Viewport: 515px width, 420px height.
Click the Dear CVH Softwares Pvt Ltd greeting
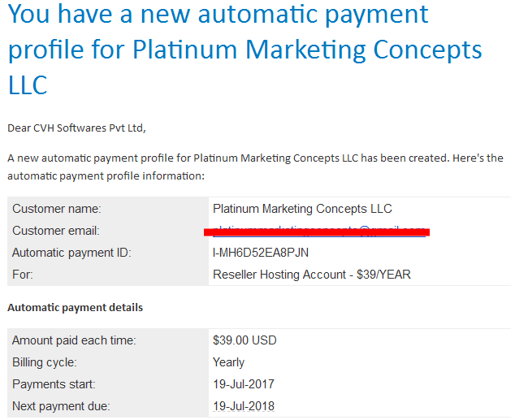click(x=77, y=128)
